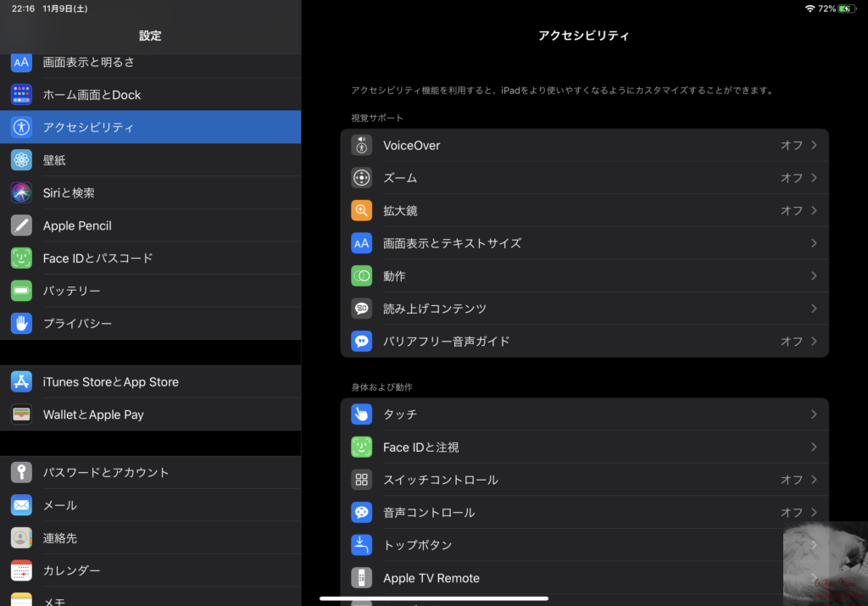Screen dimensions: 868x606
Task: Tap 拡大鏡 オフ status text
Action: pyautogui.click(x=792, y=210)
